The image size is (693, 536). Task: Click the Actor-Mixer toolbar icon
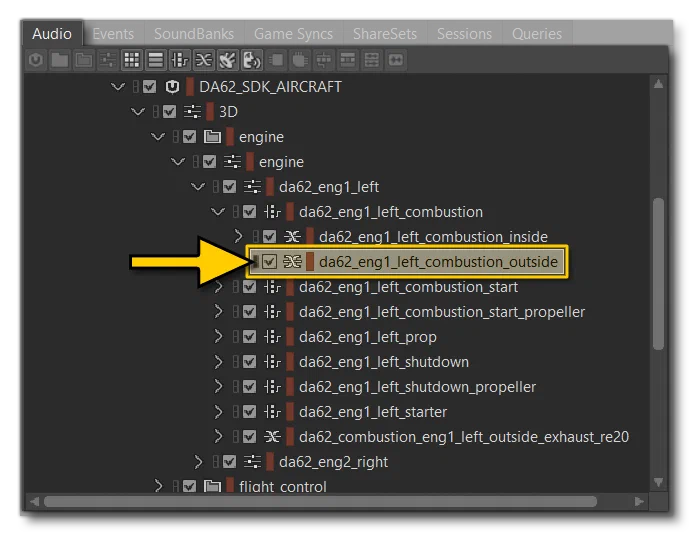[107, 60]
